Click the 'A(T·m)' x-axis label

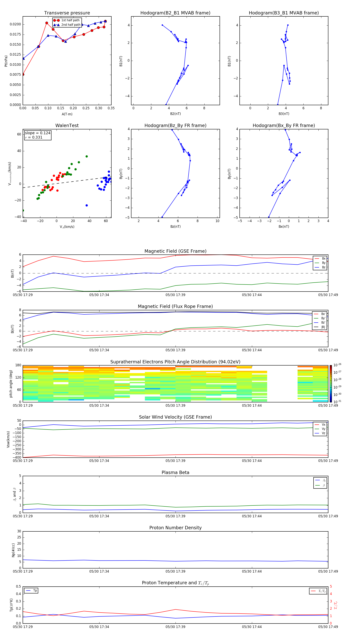click(67, 114)
